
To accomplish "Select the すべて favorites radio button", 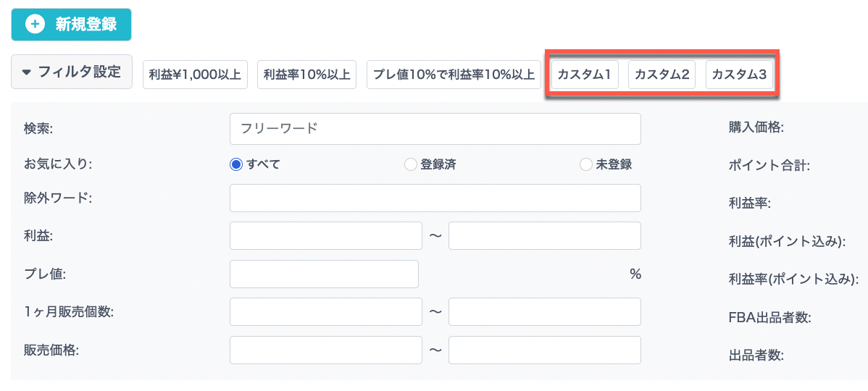I will pyautogui.click(x=235, y=164).
